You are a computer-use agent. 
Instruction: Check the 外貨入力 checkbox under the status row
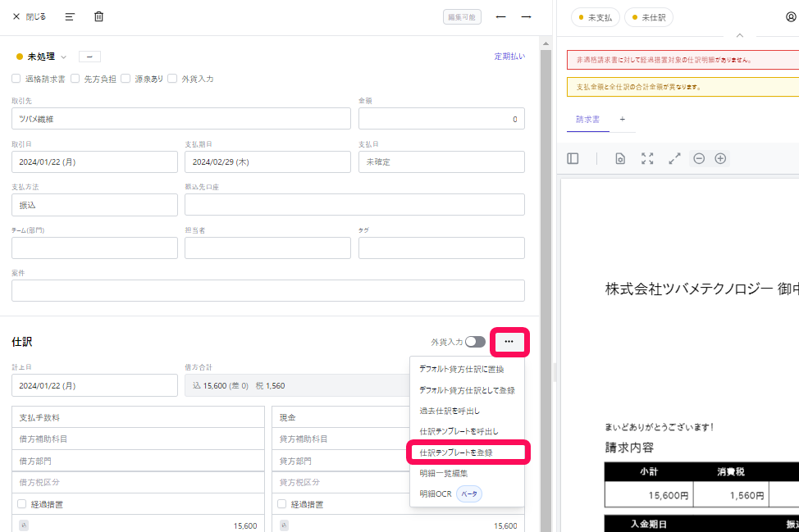tap(172, 79)
